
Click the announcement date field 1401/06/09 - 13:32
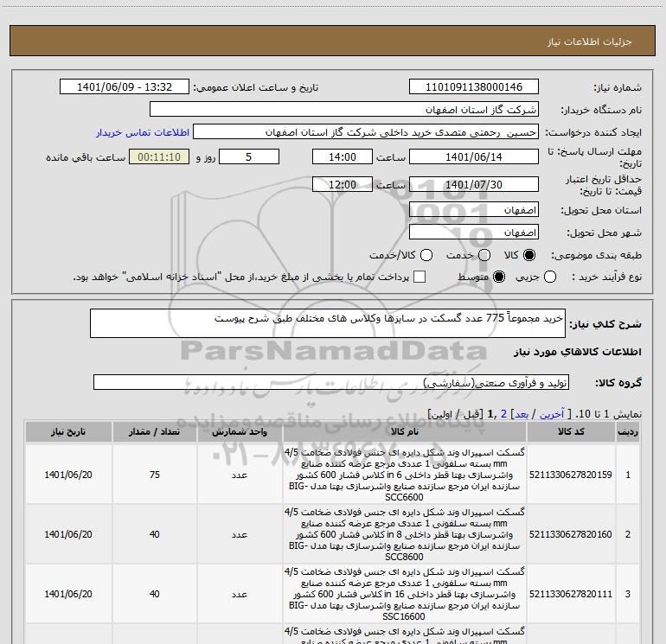click(x=125, y=87)
